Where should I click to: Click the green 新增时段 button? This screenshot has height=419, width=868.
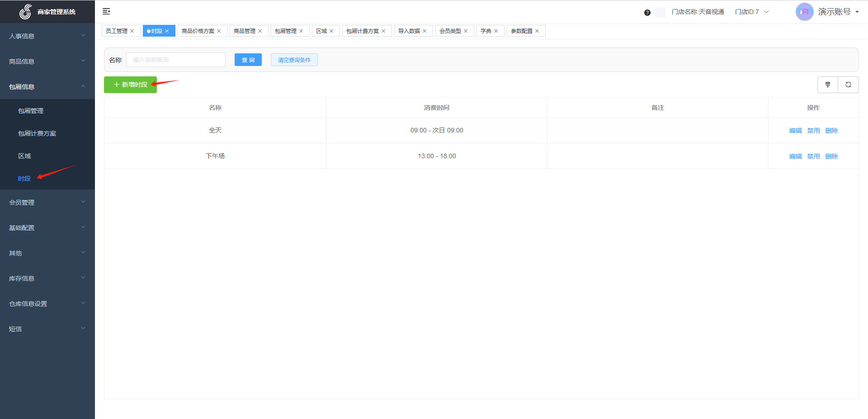pos(130,85)
